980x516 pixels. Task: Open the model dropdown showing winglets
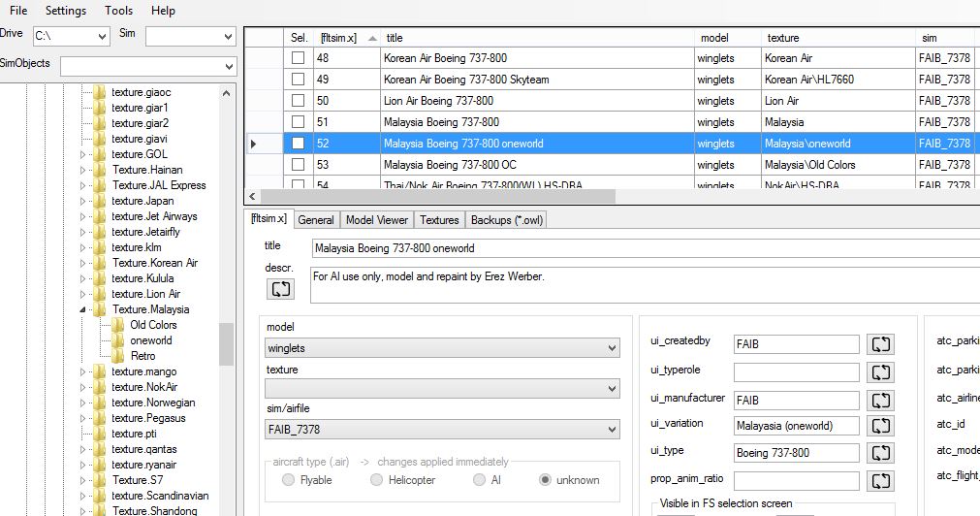pos(442,348)
